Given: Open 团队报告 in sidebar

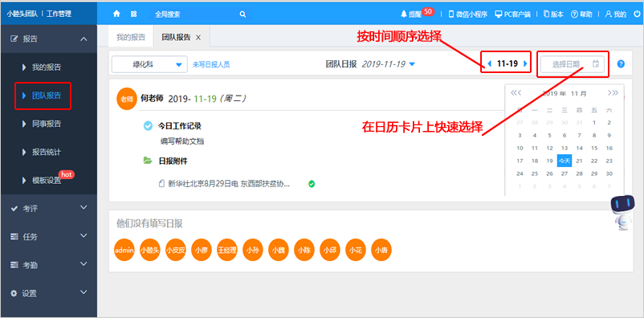Looking at the screenshot, I should coord(47,96).
